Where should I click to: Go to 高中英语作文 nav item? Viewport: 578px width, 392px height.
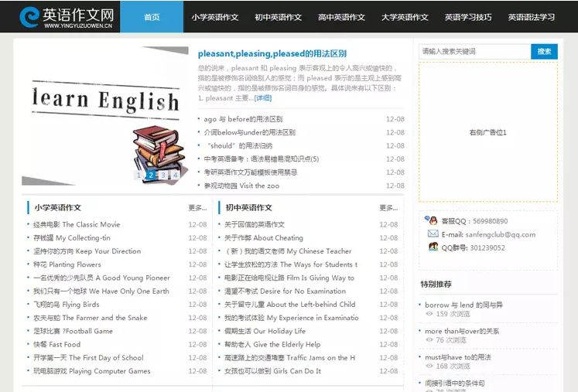(x=341, y=17)
